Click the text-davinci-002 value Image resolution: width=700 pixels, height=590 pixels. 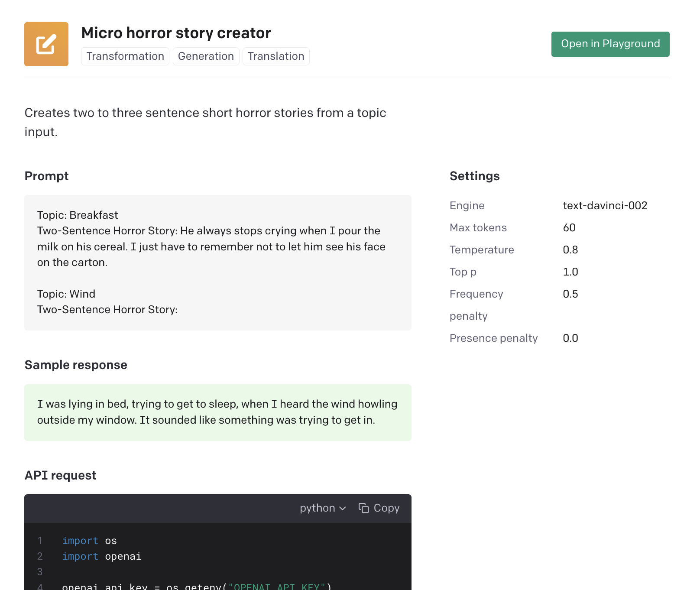[x=605, y=205]
